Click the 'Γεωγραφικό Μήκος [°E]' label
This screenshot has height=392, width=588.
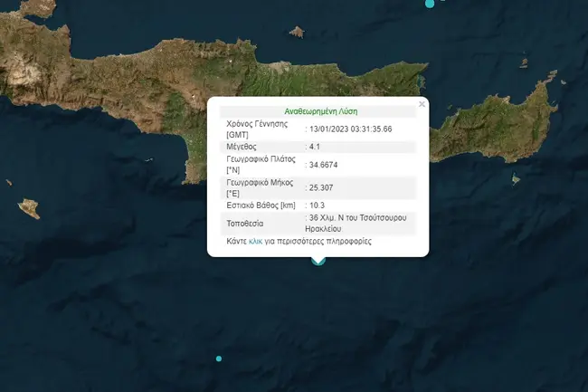(x=261, y=186)
